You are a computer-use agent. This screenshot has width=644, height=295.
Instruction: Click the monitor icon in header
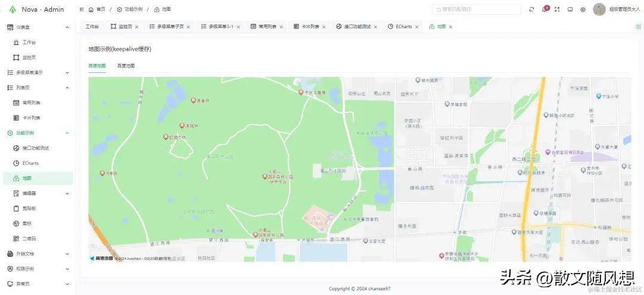coord(570,9)
